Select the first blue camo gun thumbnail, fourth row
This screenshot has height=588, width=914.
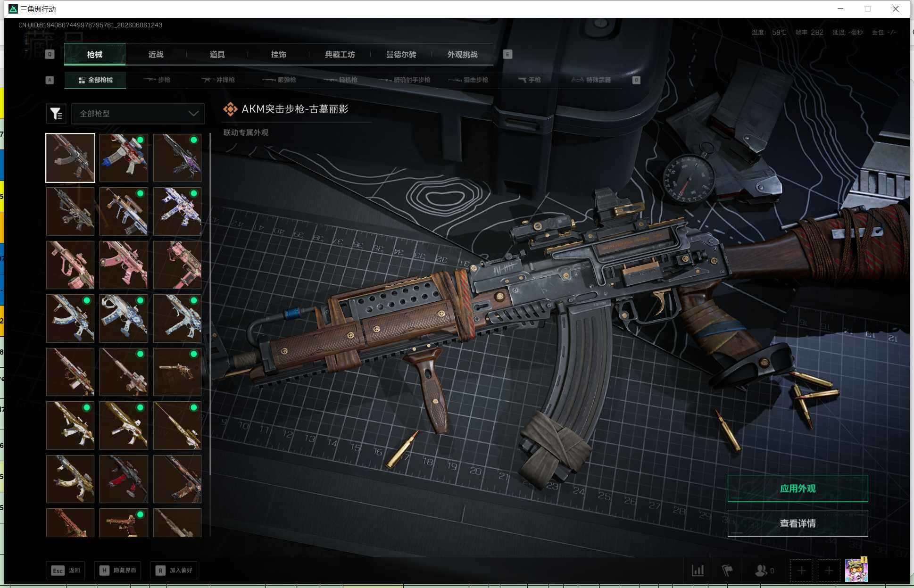tap(70, 318)
